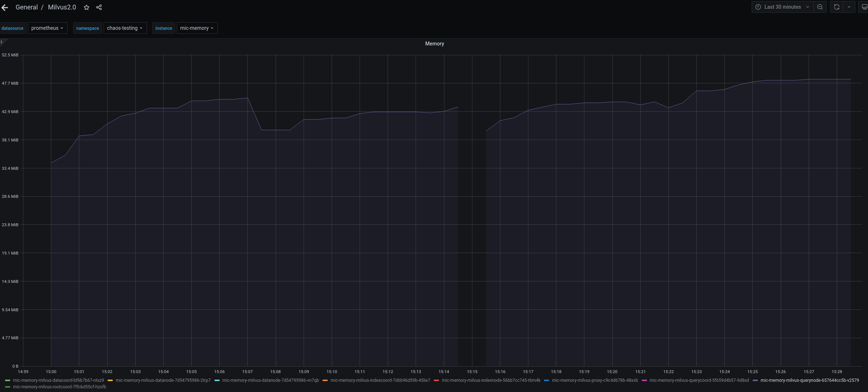Click the General breadcrumb item
The width and height of the screenshot is (868, 392).
coord(27,7)
